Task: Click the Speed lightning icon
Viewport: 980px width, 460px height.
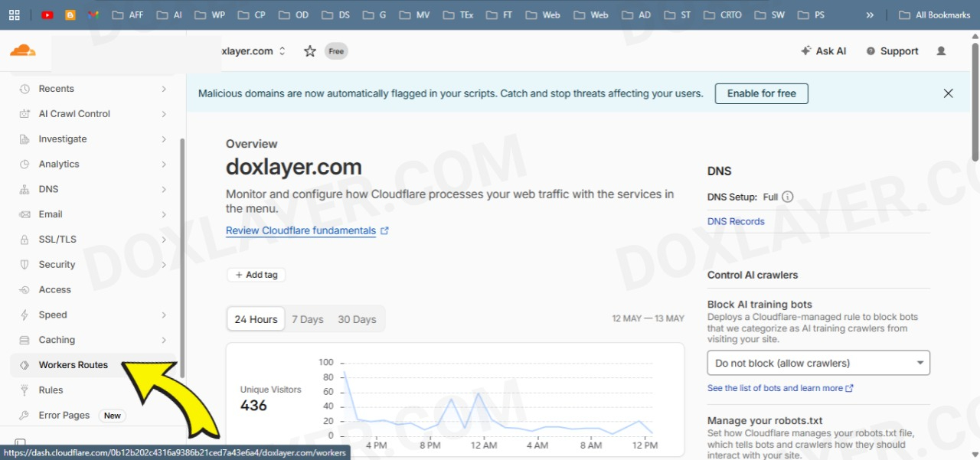Action: [x=24, y=315]
